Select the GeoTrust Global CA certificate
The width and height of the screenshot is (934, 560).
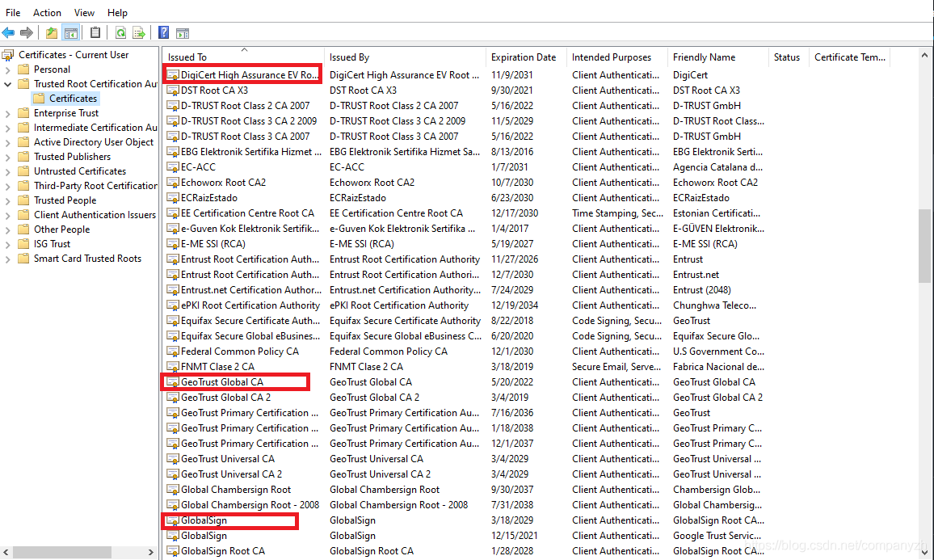222,382
